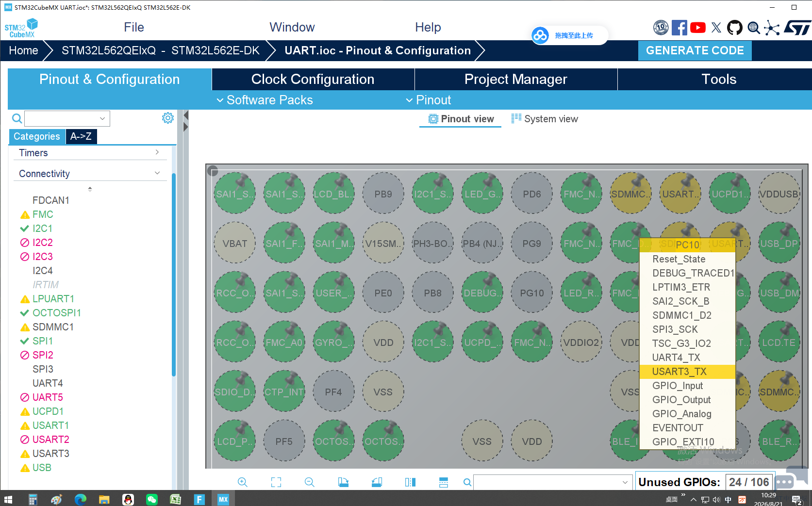
Task: Open Microsoft Edge from the taskbar
Action: tap(81, 499)
